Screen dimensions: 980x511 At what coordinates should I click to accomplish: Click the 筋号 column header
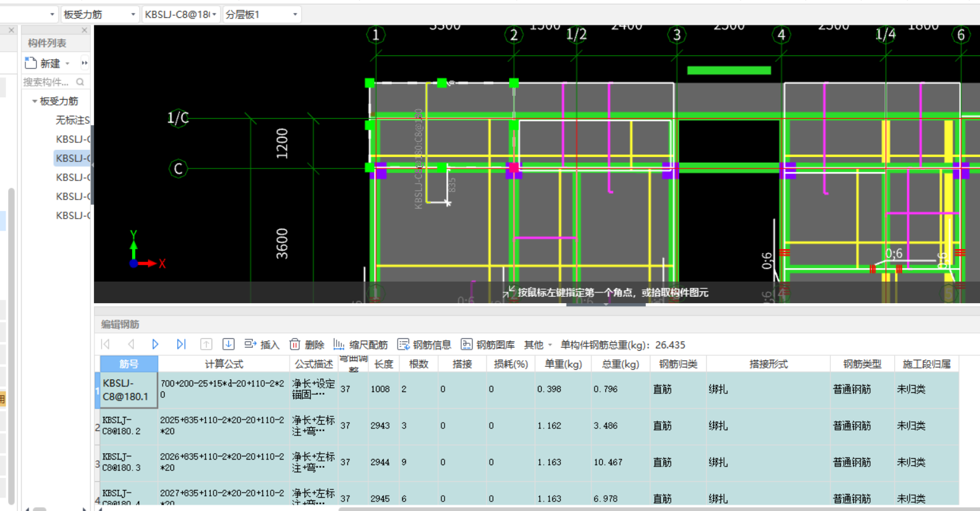click(129, 364)
